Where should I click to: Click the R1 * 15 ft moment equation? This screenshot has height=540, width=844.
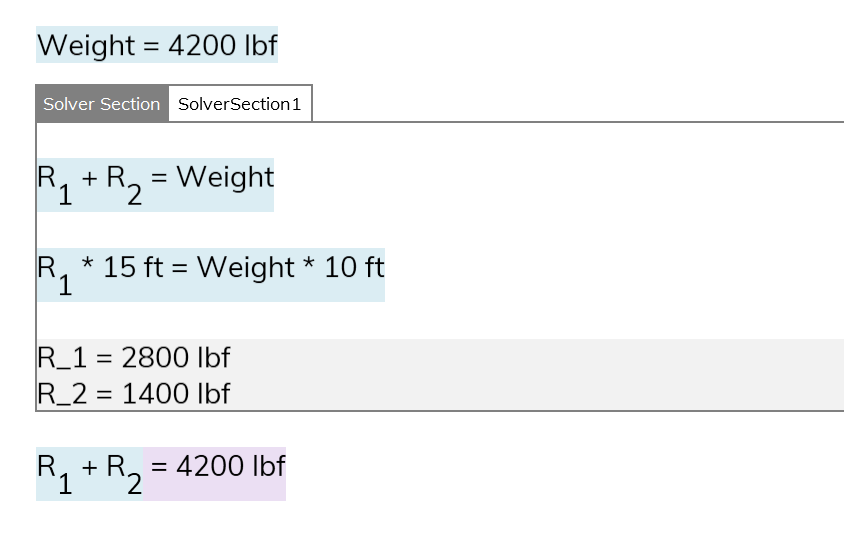pyautogui.click(x=210, y=275)
